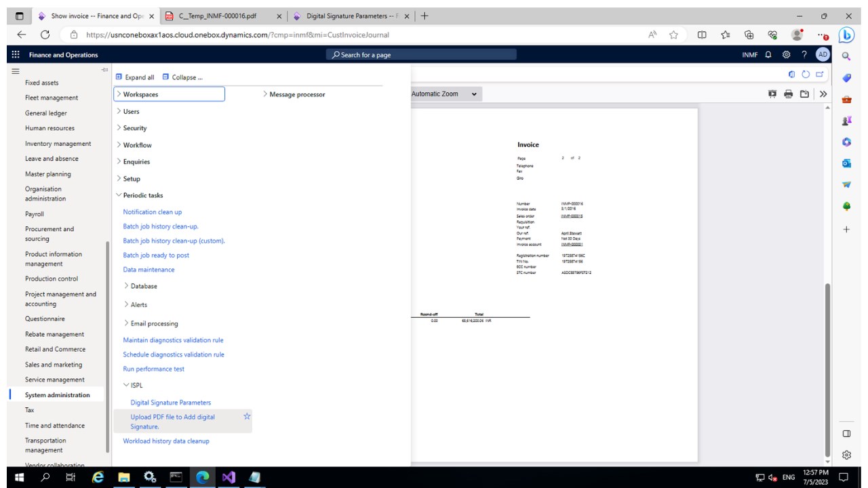Open Retail and Commerce module
This screenshot has width=868, height=488.
point(56,349)
